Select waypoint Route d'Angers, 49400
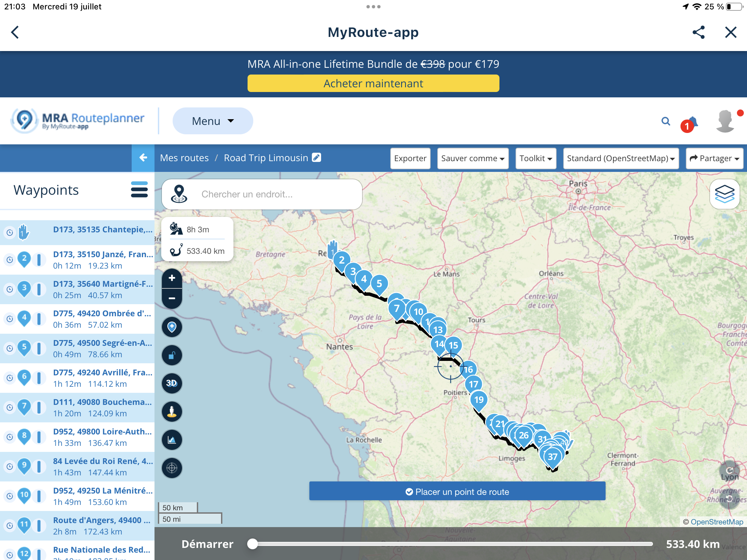 pos(77,525)
